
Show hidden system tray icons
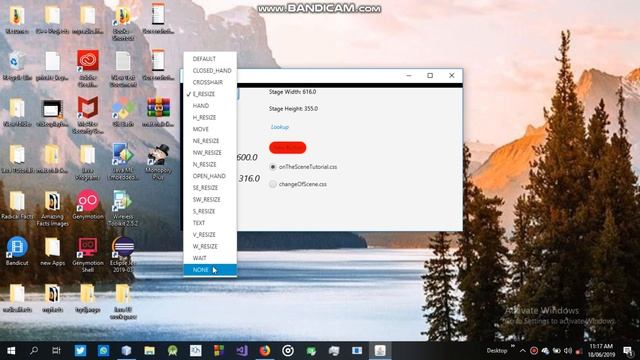(x=522, y=351)
